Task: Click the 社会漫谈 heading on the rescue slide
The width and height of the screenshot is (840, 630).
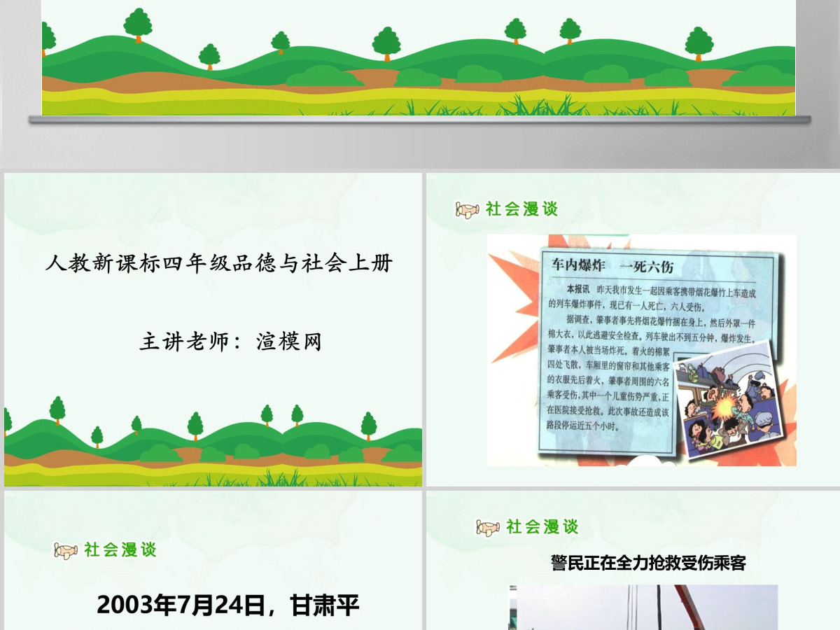Action: tap(542, 526)
